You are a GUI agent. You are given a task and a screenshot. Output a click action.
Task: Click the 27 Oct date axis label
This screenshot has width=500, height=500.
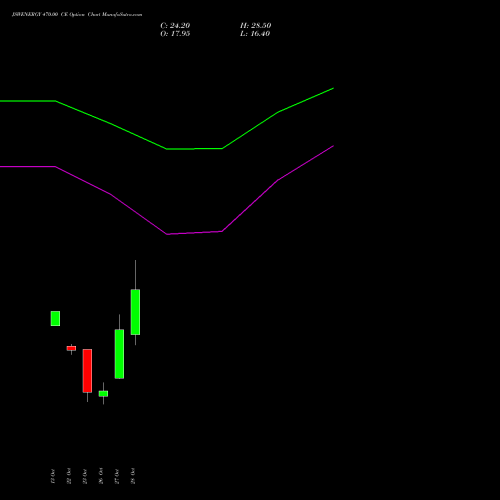point(117,476)
